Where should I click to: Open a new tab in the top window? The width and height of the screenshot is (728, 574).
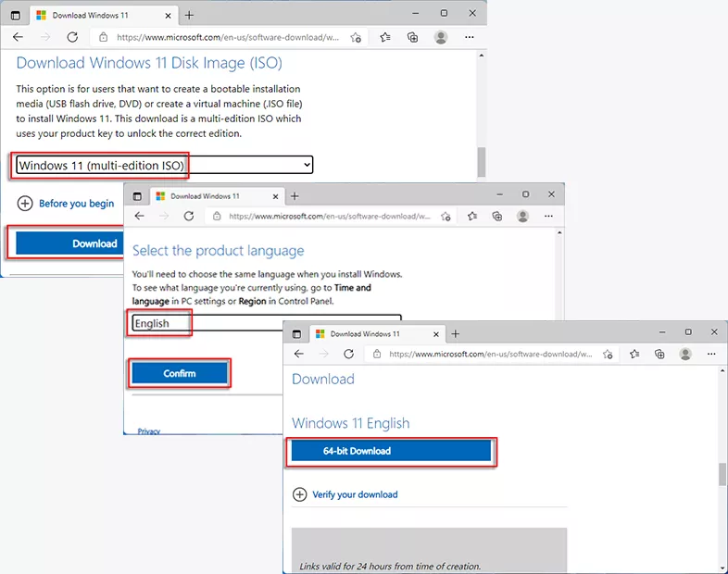[x=189, y=16]
